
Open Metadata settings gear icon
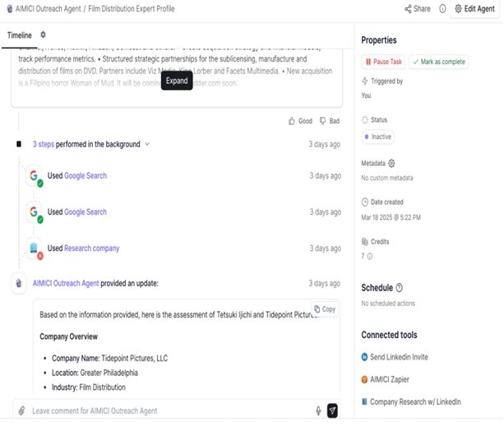click(391, 164)
